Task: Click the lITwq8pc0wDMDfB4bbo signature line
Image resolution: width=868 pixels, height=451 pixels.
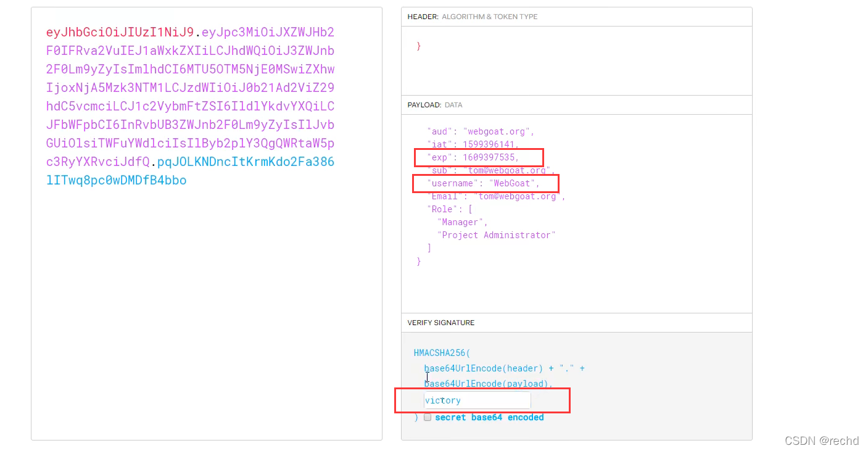Action: coord(116,180)
